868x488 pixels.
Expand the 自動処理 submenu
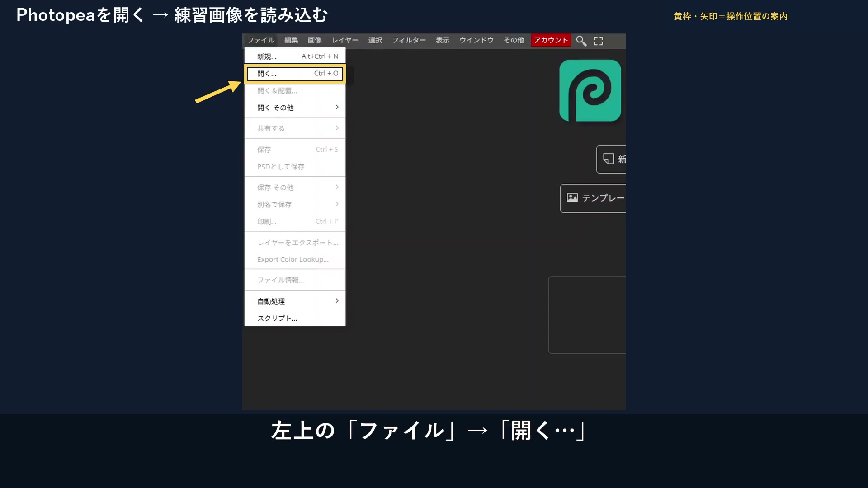(295, 301)
